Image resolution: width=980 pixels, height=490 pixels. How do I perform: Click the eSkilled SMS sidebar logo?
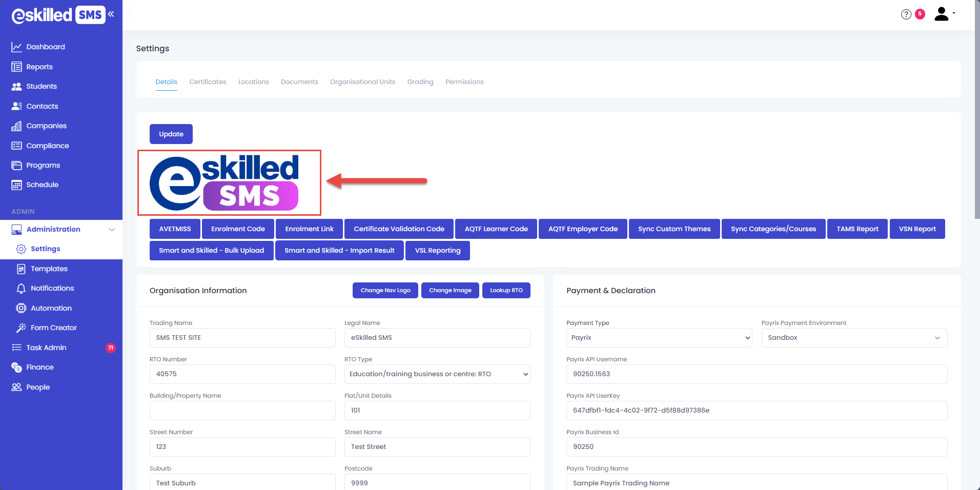[x=58, y=15]
